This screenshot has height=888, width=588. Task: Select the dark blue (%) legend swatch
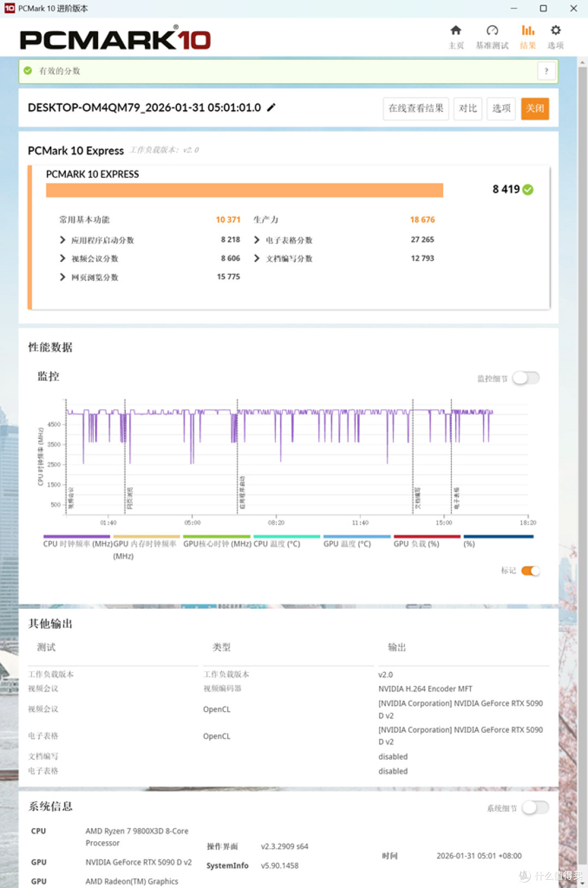coord(499,537)
